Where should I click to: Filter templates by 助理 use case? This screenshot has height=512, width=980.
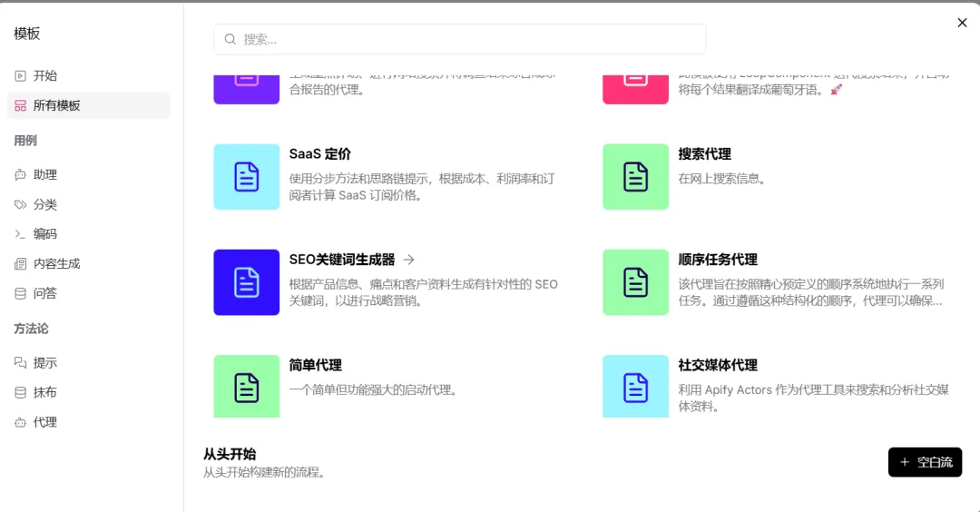[x=45, y=174]
